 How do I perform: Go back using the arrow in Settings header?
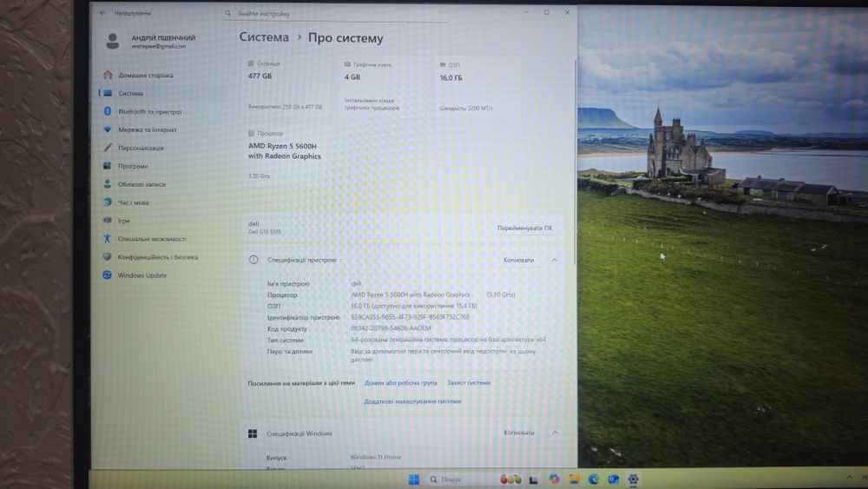tap(103, 13)
